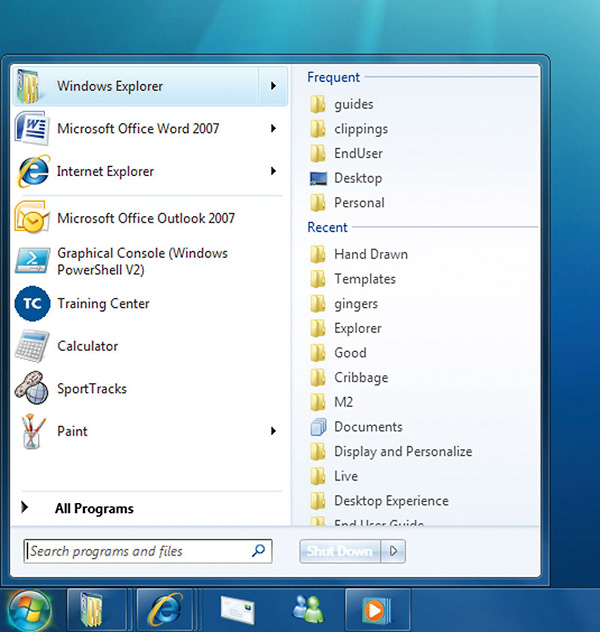Open Internet Explorer from the taskbar
The image size is (600, 632).
pyautogui.click(x=164, y=608)
